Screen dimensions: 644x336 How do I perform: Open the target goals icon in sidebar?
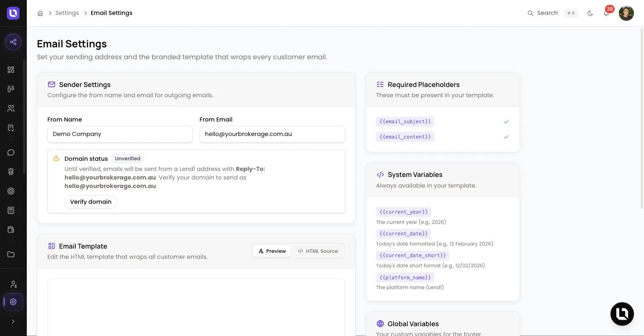[x=11, y=191]
